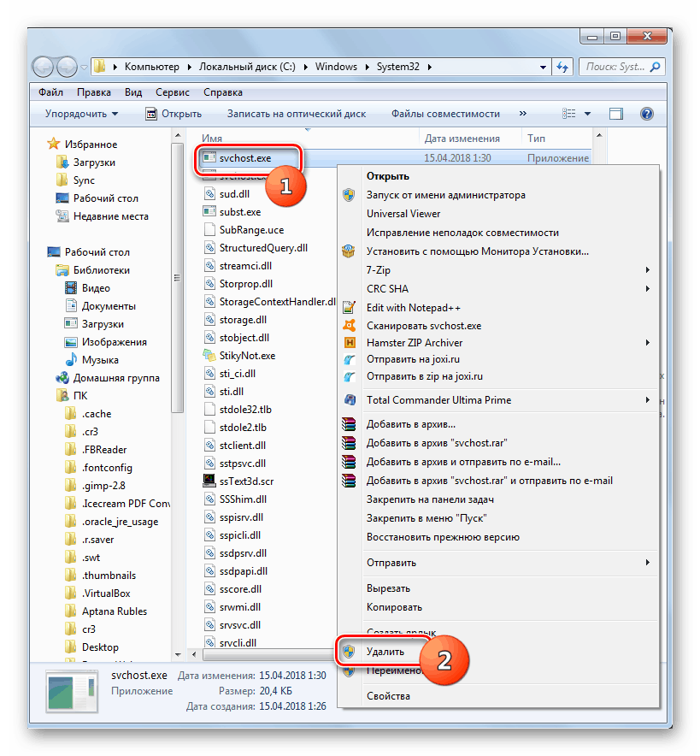This screenshot has height=756, width=700.
Task: Click the joxi.ru icon next to Отправить на joxi.ru
Action: [349, 360]
